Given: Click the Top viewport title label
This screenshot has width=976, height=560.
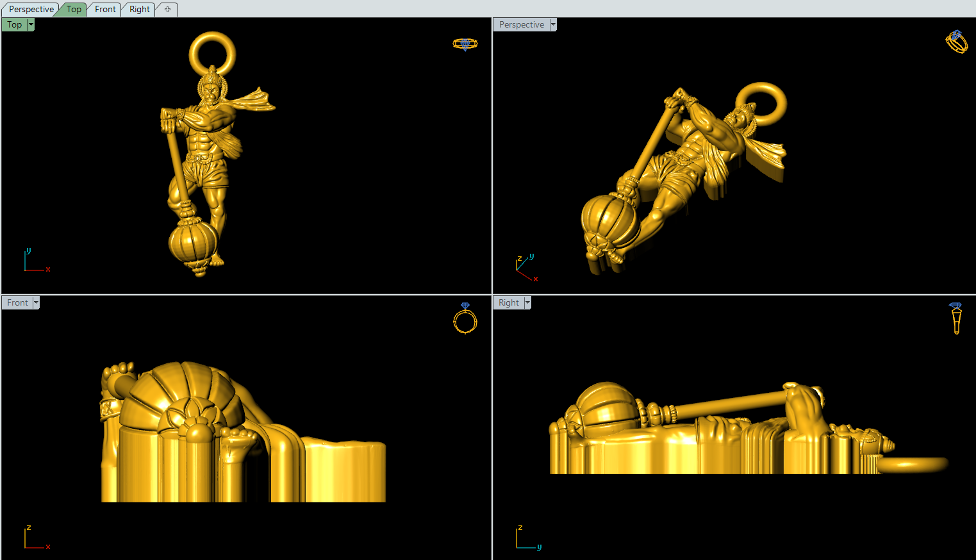Looking at the screenshot, I should coord(14,25).
